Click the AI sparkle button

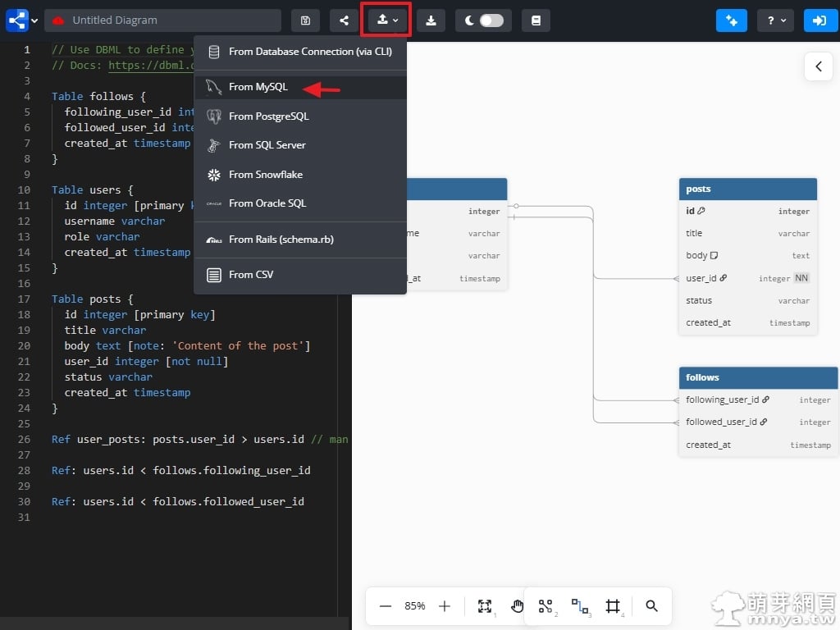731,21
